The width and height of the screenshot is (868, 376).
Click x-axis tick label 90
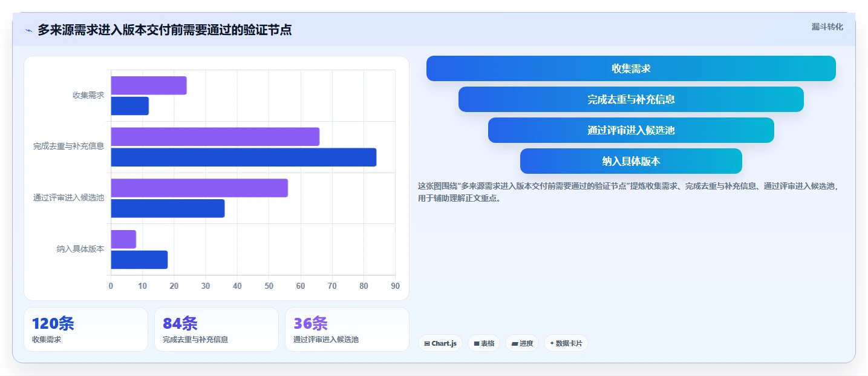coord(395,286)
